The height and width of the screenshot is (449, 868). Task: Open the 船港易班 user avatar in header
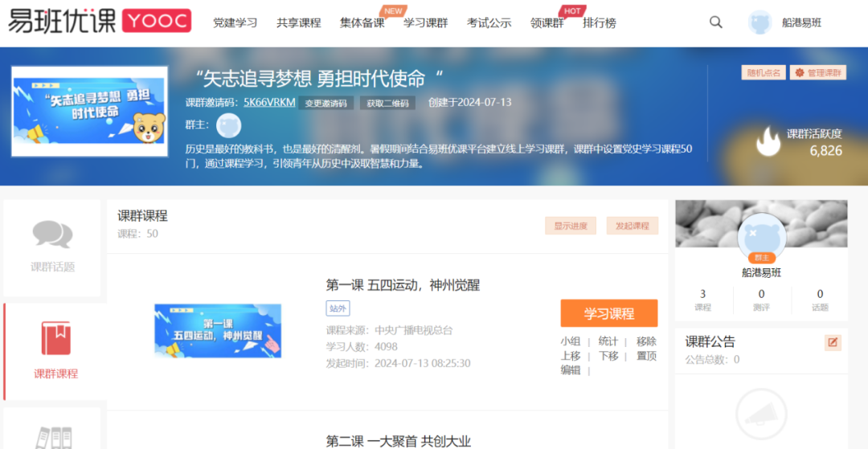coord(759,22)
